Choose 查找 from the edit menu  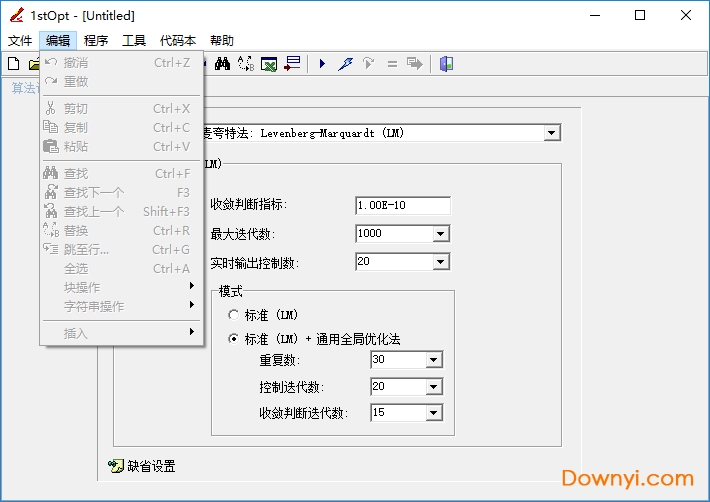[121, 173]
